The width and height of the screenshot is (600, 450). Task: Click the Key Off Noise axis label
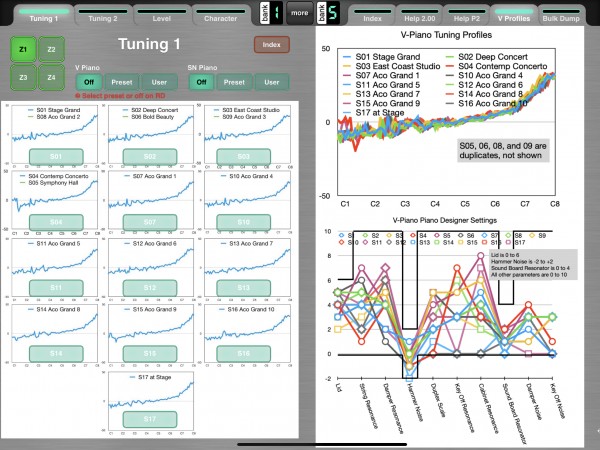pyautogui.click(x=558, y=400)
